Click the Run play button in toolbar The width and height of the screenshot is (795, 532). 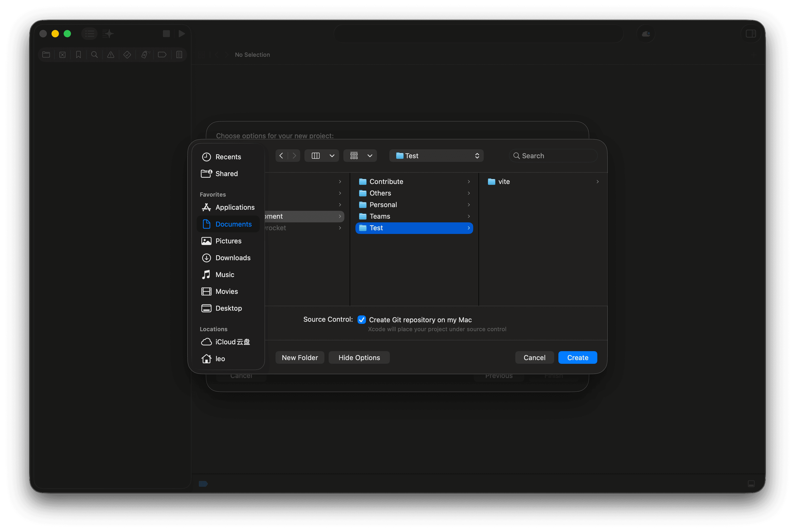click(x=182, y=34)
